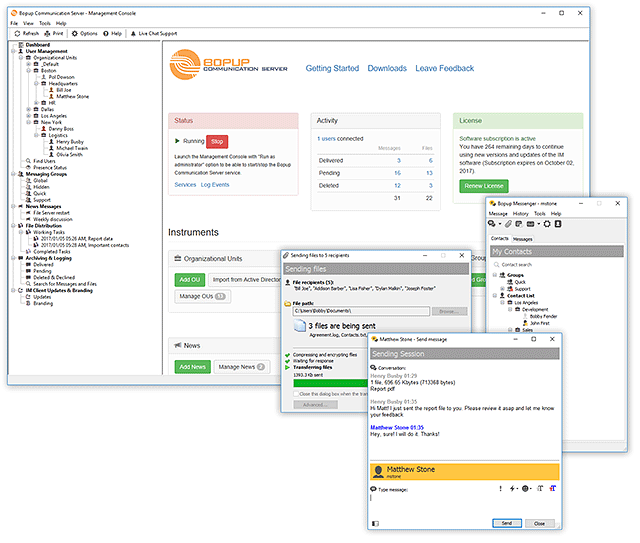Click the Help toolbar button with info icon
The image size is (640, 543).
(x=113, y=33)
